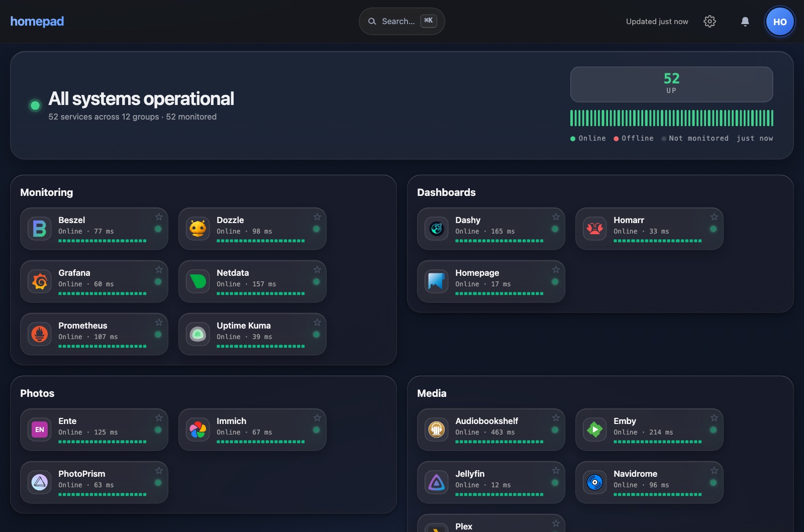Open the Dozzle app icon
Screen dimensions: 804x532
198,229
